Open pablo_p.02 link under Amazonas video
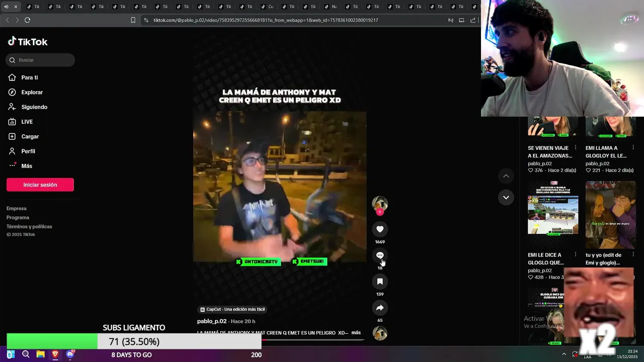The width and height of the screenshot is (644, 362). point(540,163)
